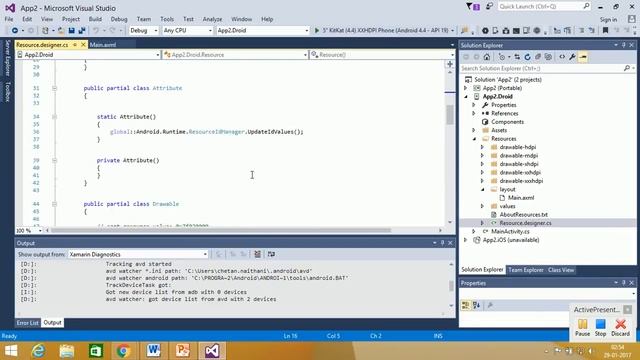Open Properties wrench icon in Solution Explorer
This screenshot has height=360, width=640.
[x=572, y=57]
